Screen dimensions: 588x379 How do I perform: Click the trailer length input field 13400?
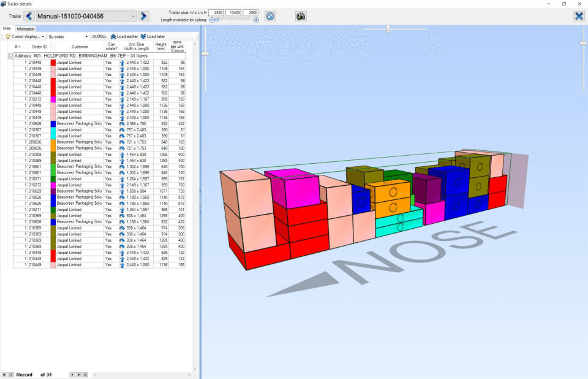click(x=233, y=12)
